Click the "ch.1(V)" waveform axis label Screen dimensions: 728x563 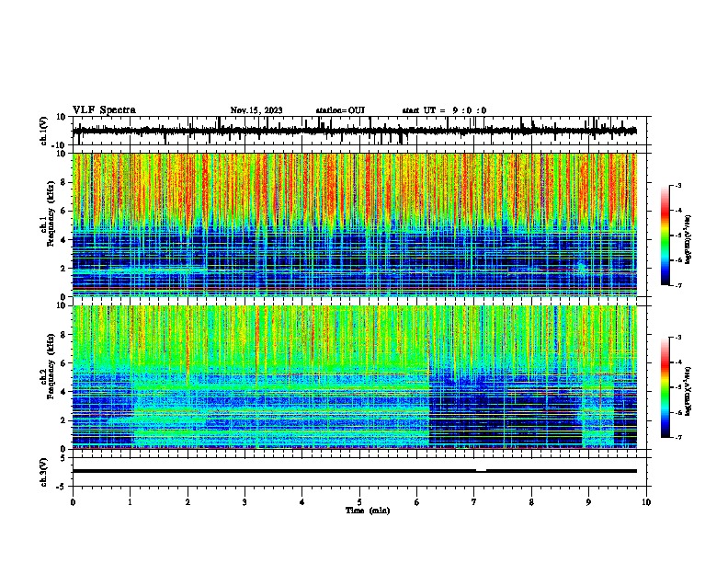click(x=44, y=131)
